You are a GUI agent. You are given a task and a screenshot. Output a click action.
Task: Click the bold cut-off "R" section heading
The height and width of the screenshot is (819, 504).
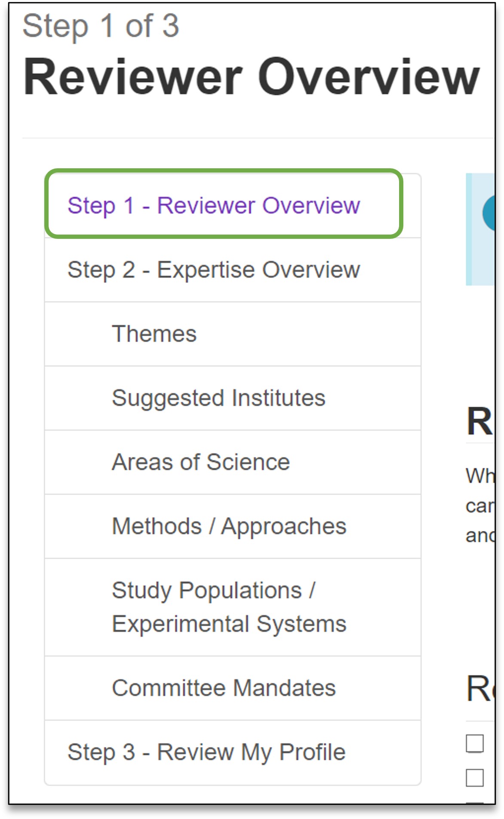pyautogui.click(x=479, y=422)
